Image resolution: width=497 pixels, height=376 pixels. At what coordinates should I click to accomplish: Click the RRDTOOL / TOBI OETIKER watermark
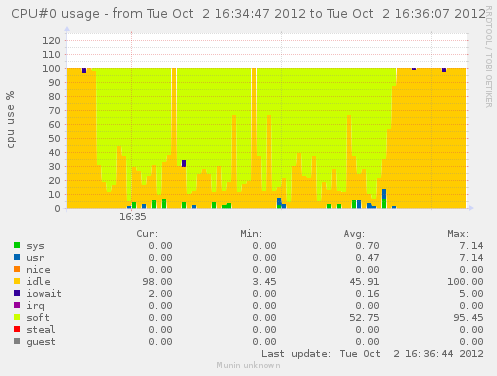[489, 57]
